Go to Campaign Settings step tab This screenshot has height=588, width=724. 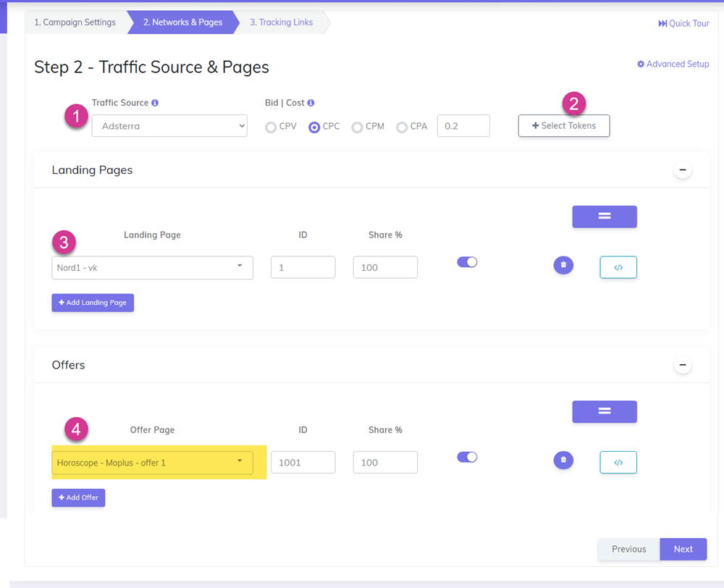(x=75, y=22)
